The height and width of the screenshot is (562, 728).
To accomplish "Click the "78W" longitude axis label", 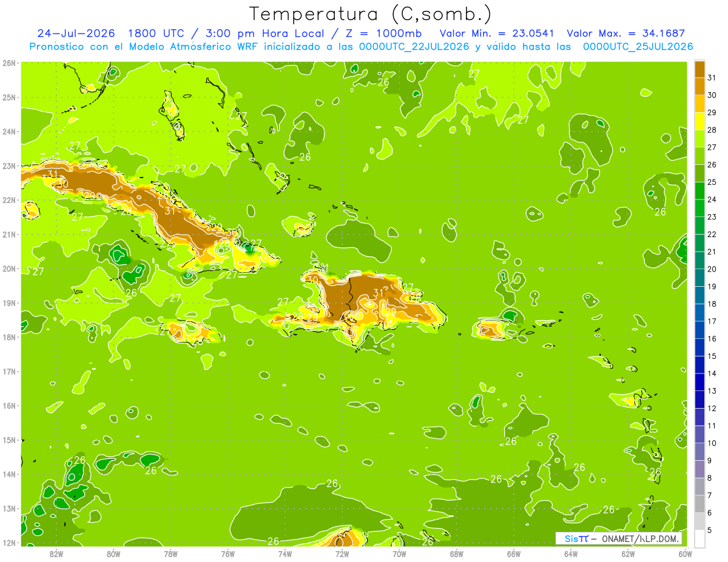I will [170, 554].
